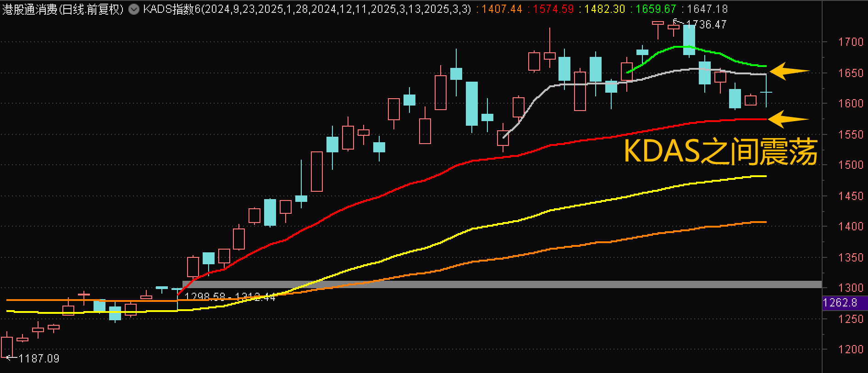Image resolution: width=868 pixels, height=373 pixels.
Task: Open the round dropdown arrow beside the chart title
Action: pyautogui.click(x=134, y=9)
